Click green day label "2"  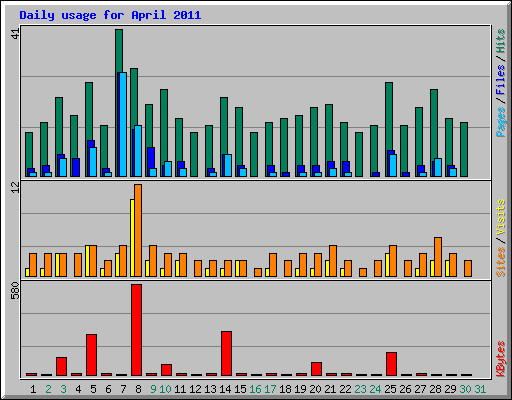pos(48,389)
